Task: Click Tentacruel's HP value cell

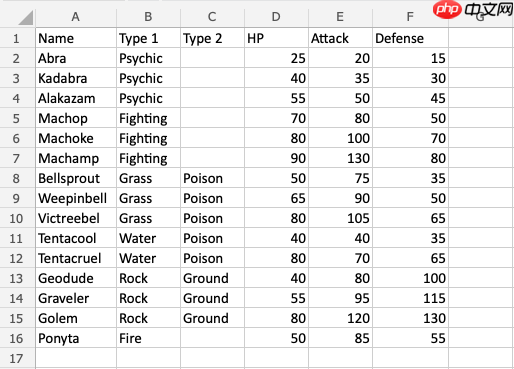Action: point(276,258)
